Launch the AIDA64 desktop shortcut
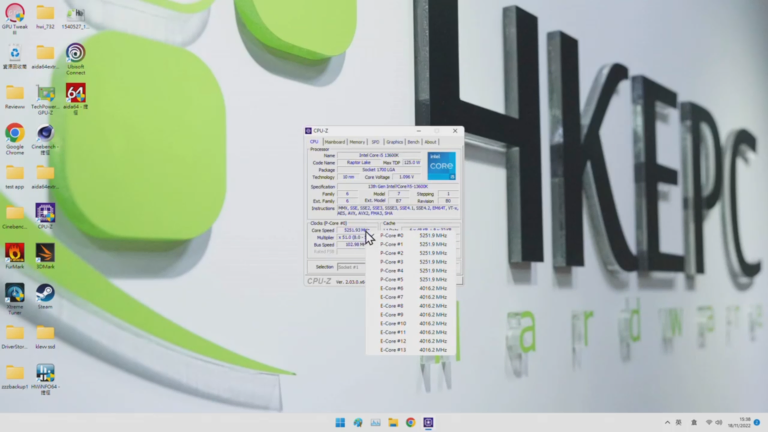This screenshot has width=768, height=432. (75, 99)
